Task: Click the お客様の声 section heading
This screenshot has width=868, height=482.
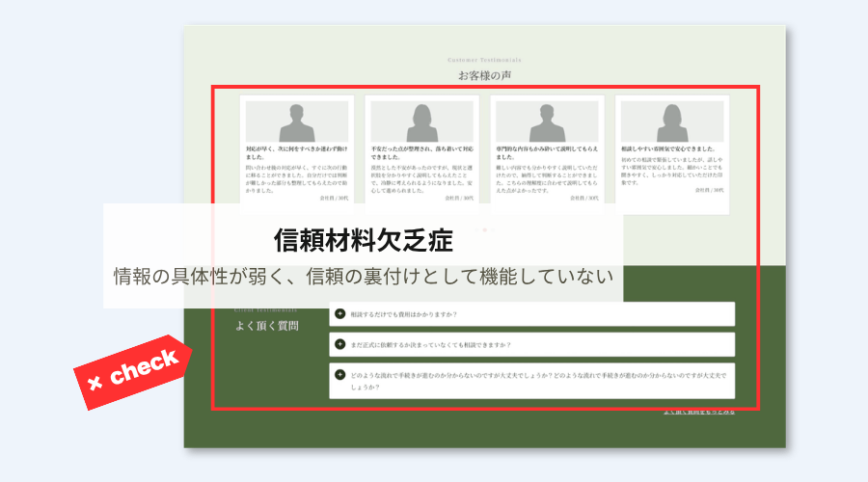Action: [x=484, y=75]
